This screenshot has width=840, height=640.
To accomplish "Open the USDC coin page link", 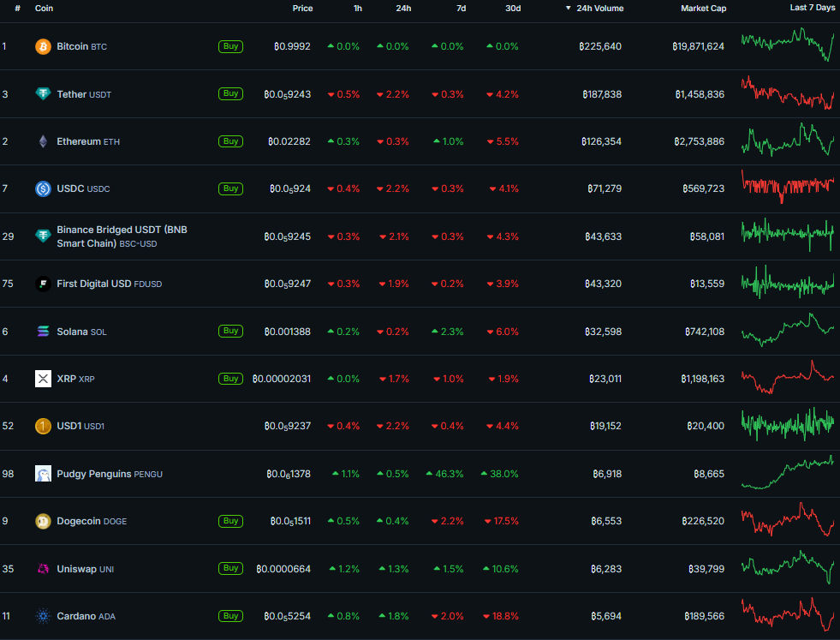I will coord(84,188).
